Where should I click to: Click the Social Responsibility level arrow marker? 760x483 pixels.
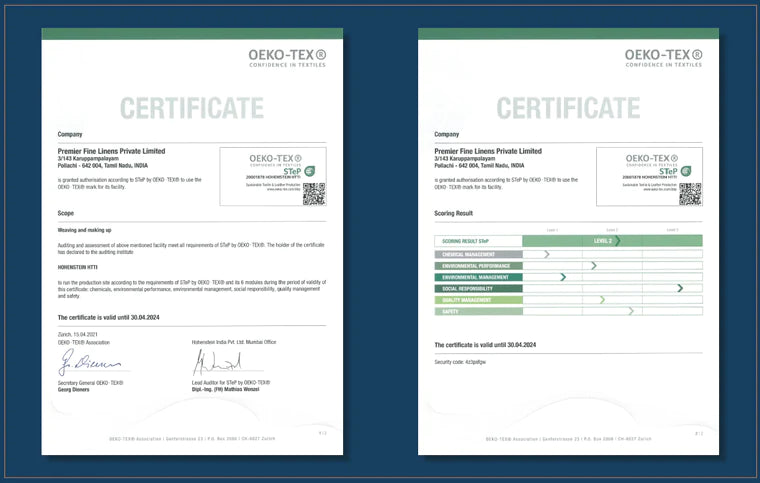[680, 288]
